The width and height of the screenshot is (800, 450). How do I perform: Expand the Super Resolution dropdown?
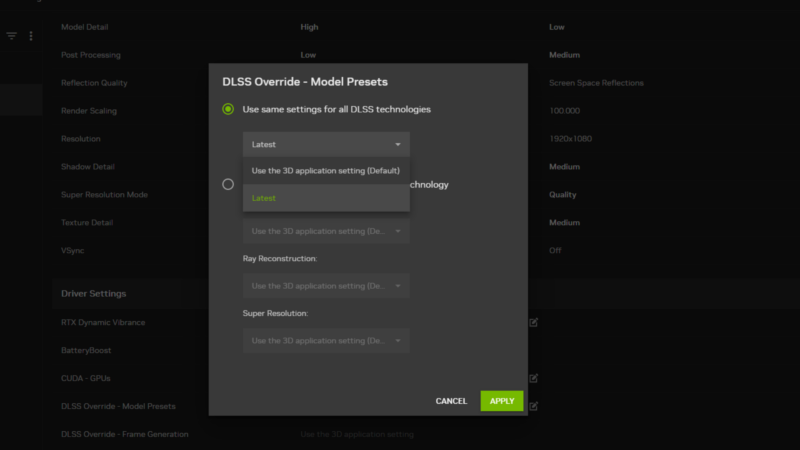(326, 340)
